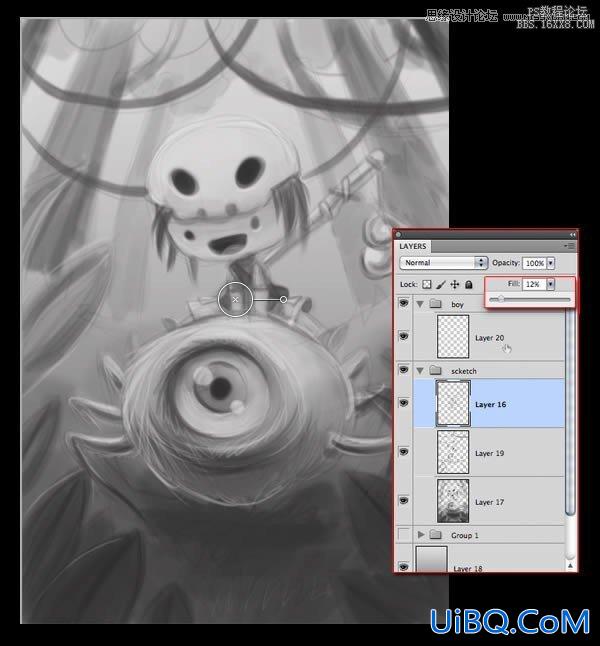The image size is (600, 646).
Task: Click the 'boy' group name
Action: tap(457, 304)
